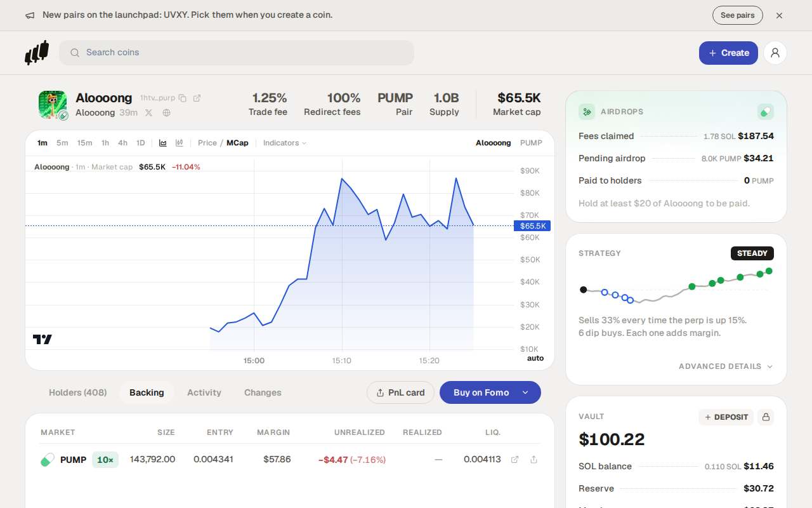Viewport: 812px width, 508px height.
Task: Switch to the Holders (408) tab
Action: (x=77, y=392)
